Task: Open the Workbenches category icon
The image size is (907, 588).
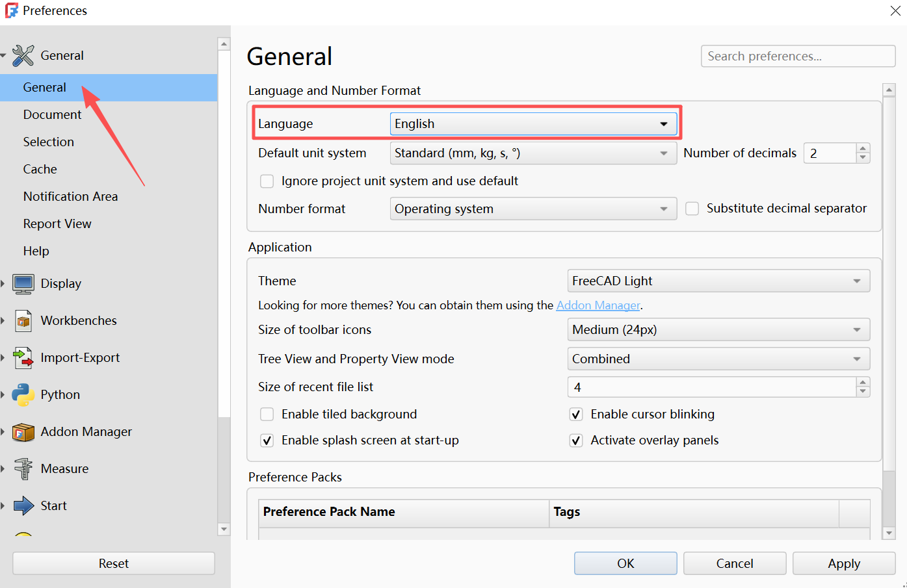Action: point(23,320)
